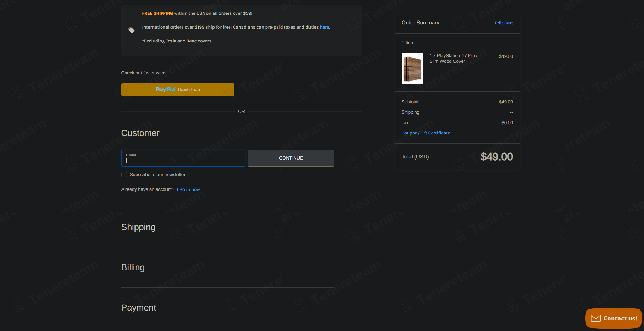Click the envelope icon in Contact us
Screen dimensions: 644x331
[596, 318]
